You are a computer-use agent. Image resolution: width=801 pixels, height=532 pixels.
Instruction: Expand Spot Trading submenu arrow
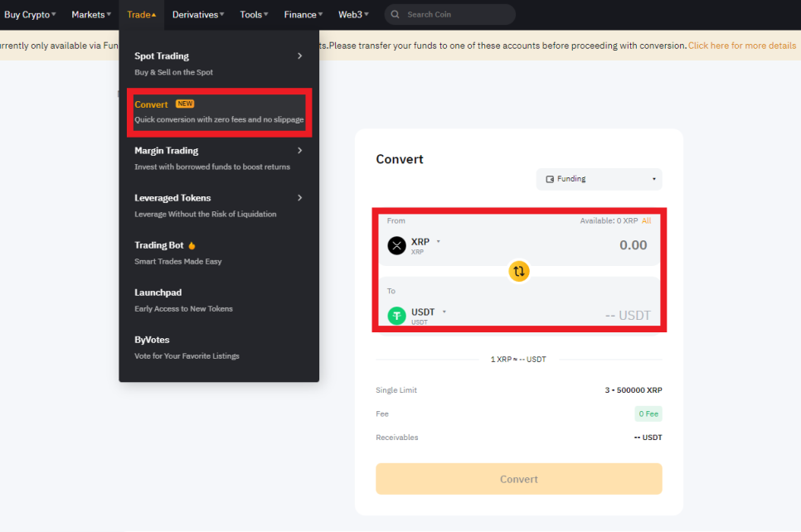point(300,56)
